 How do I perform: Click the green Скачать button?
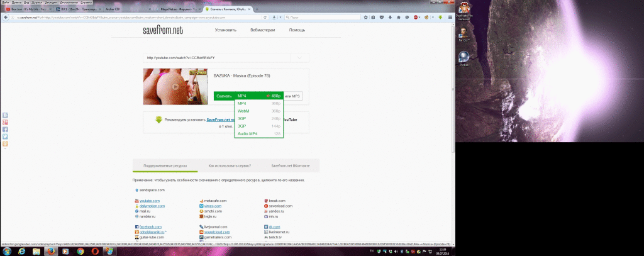click(x=224, y=96)
